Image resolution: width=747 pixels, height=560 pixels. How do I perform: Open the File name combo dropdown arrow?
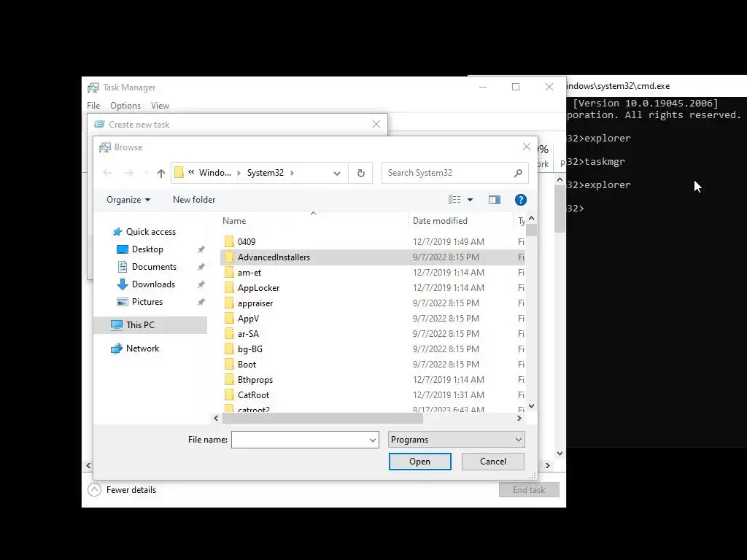(x=373, y=440)
